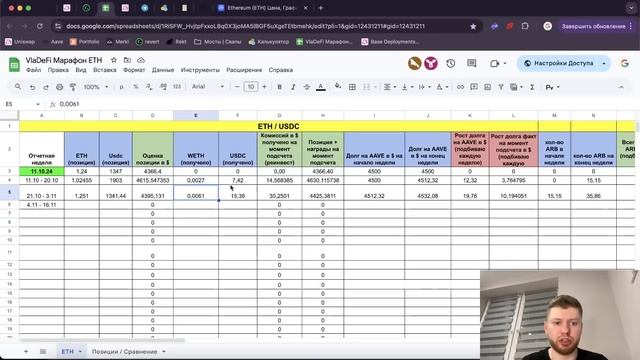Open the horizontal align dropdown
This screenshot has width=640, height=360.
pyautogui.click(x=390, y=87)
